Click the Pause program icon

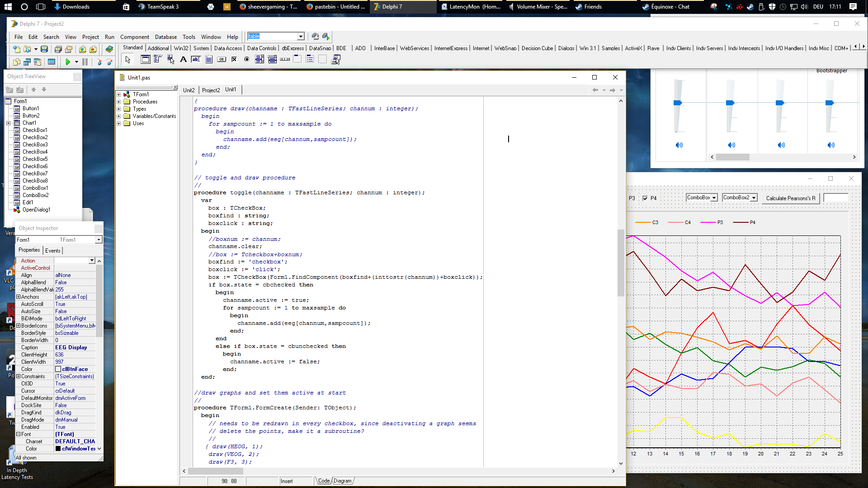pyautogui.click(x=85, y=62)
